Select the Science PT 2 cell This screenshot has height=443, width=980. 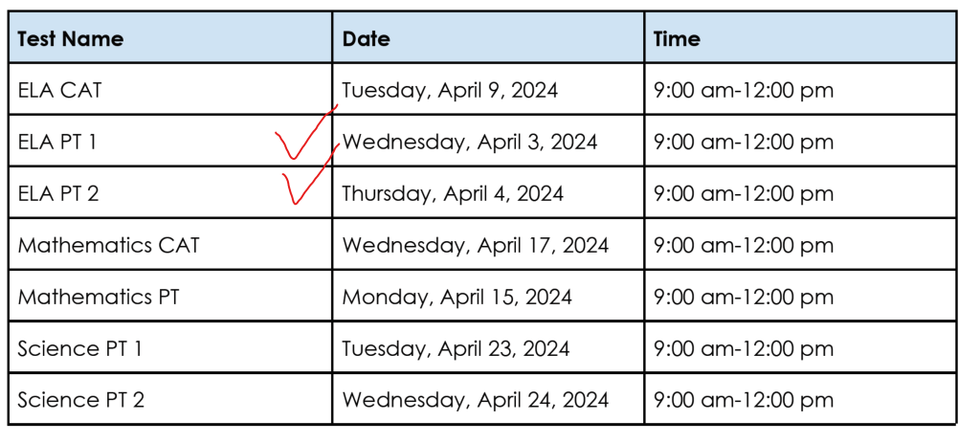(81, 401)
